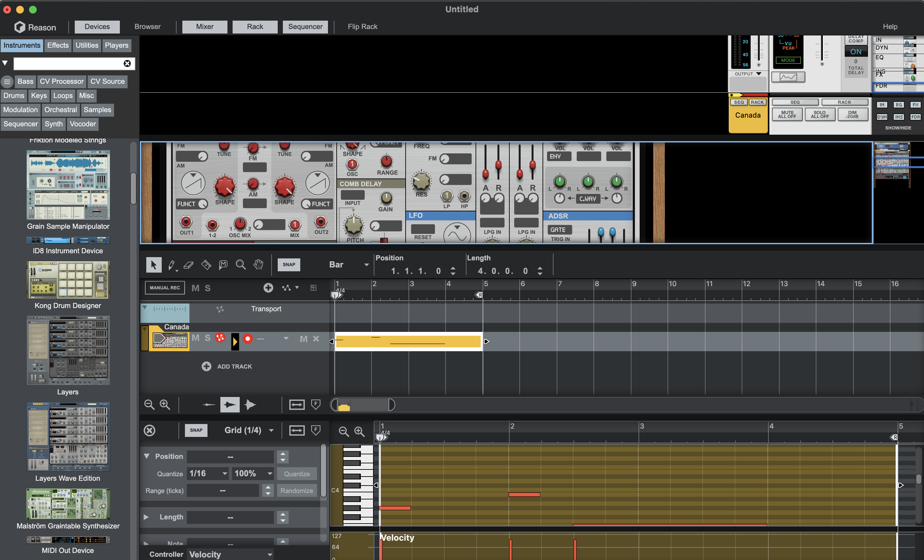Viewport: 924px width, 560px height.
Task: Open the device category list icon
Action: pyautogui.click(x=7, y=82)
